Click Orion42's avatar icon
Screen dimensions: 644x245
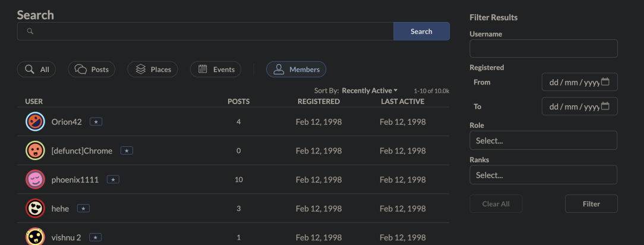click(x=36, y=122)
